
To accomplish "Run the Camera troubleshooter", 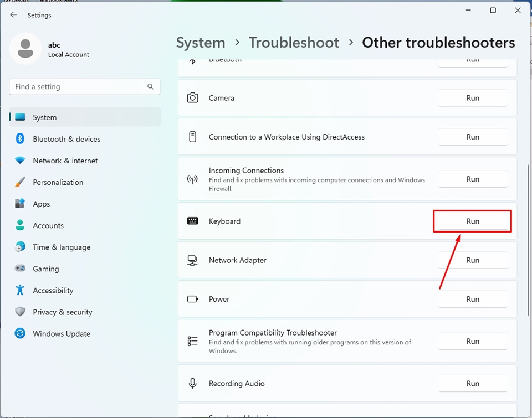I will click(473, 97).
